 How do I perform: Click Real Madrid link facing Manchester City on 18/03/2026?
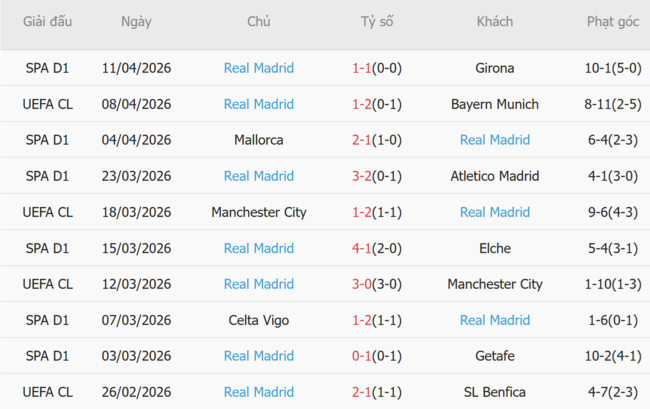click(x=495, y=212)
